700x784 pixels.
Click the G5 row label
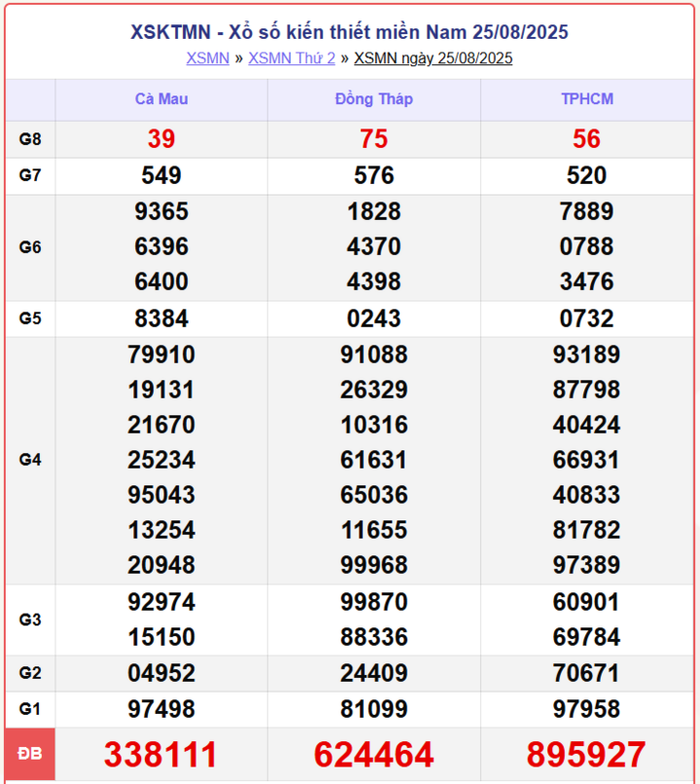coord(30,318)
